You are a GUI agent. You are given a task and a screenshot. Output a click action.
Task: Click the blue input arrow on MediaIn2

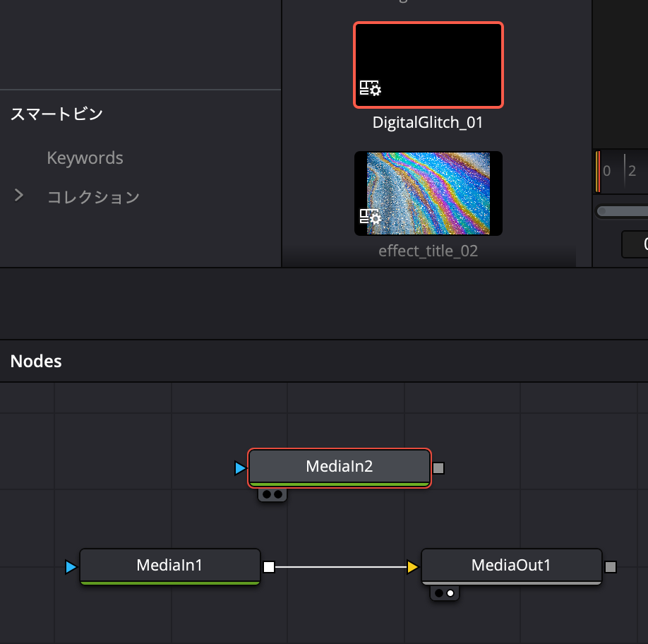pos(240,468)
